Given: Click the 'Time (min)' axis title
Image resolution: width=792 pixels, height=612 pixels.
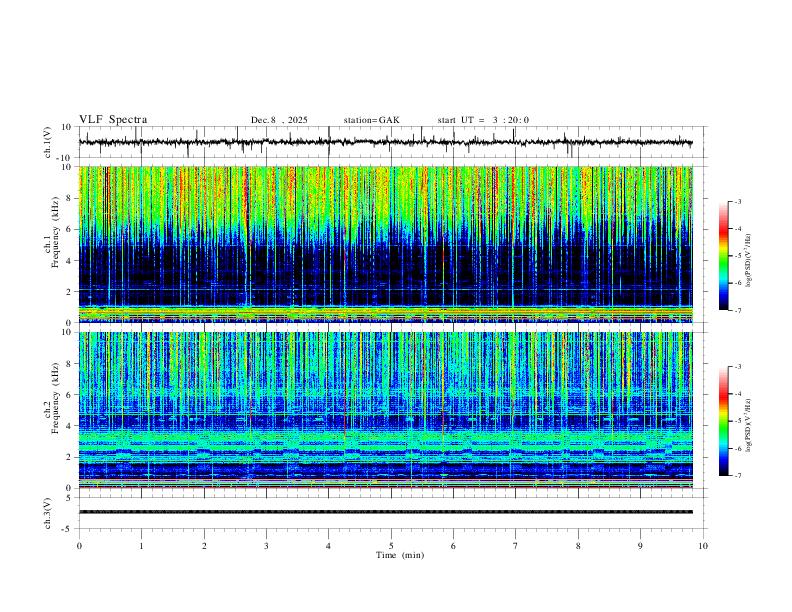Looking at the screenshot, I should pyautogui.click(x=400, y=555).
